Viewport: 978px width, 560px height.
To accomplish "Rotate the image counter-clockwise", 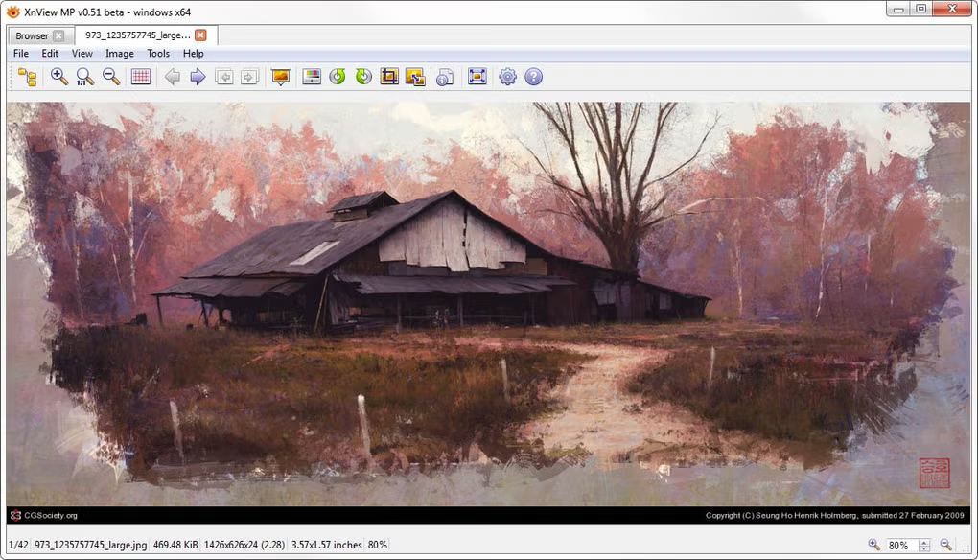I will [338, 77].
